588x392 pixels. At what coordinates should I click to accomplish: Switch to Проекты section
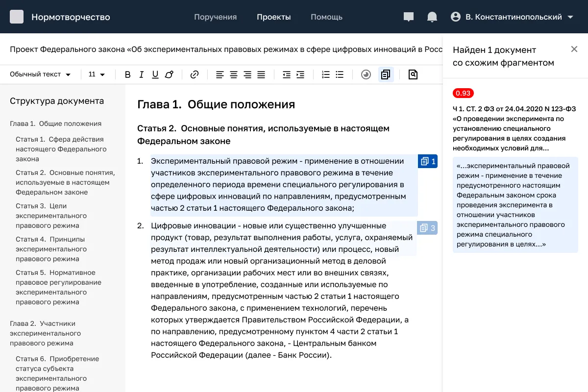pos(274,17)
